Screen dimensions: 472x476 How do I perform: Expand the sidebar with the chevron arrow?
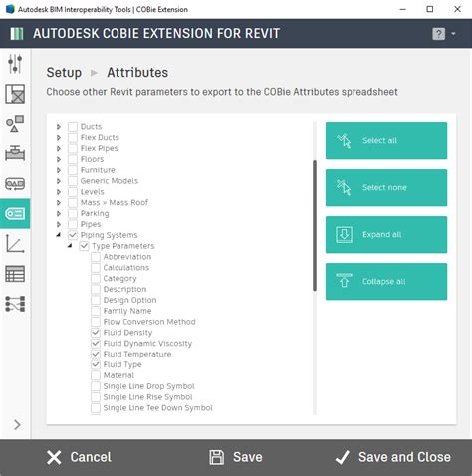(17, 424)
